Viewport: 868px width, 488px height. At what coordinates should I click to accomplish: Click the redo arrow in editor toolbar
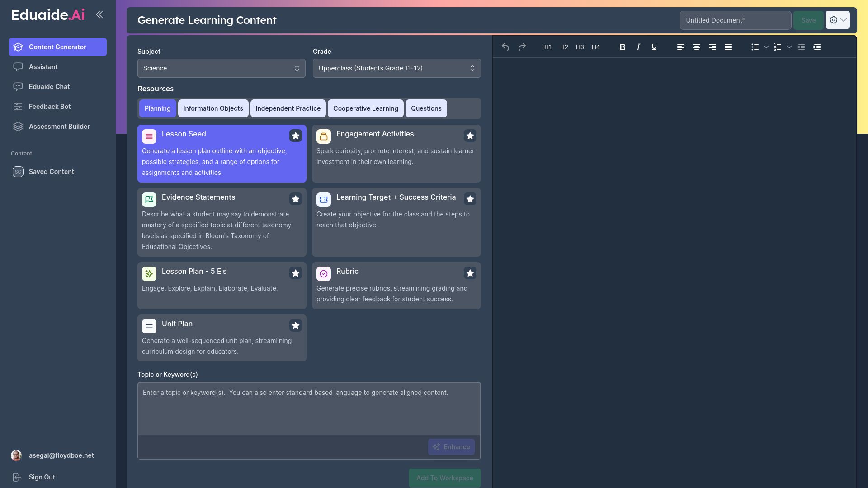pyautogui.click(x=522, y=47)
